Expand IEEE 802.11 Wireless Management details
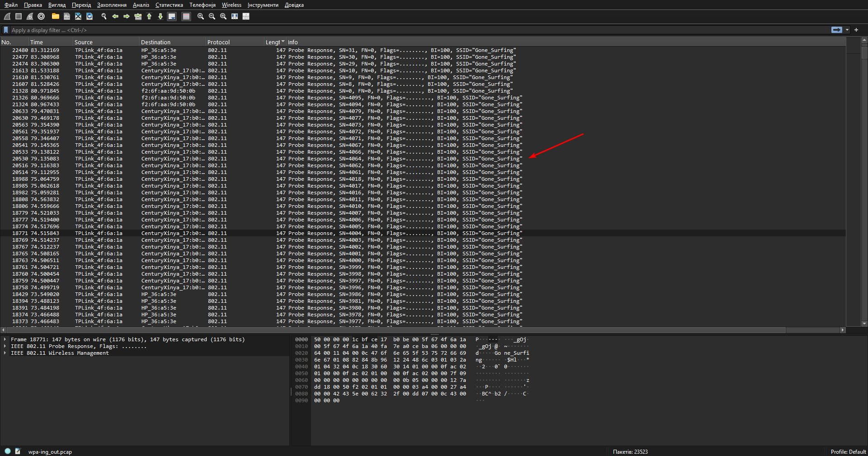 5,353
